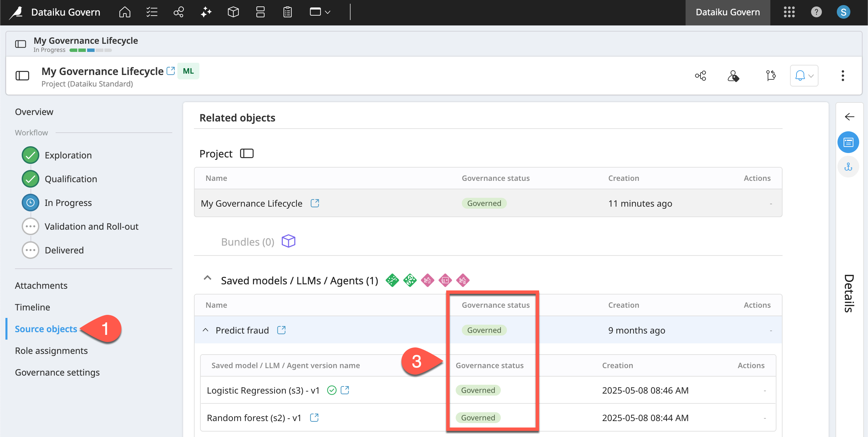The width and height of the screenshot is (868, 437).
Task: Open the hierarchy/relations icon in navigation bar
Action: 179,12
